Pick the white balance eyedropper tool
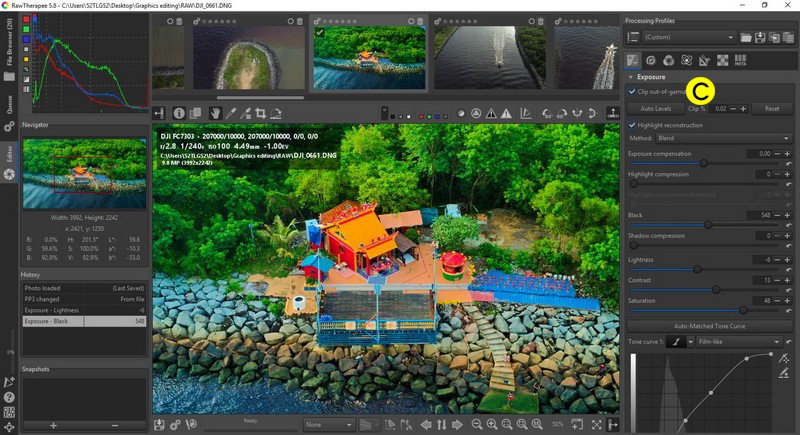Image resolution: width=800 pixels, height=435 pixels. [229, 113]
